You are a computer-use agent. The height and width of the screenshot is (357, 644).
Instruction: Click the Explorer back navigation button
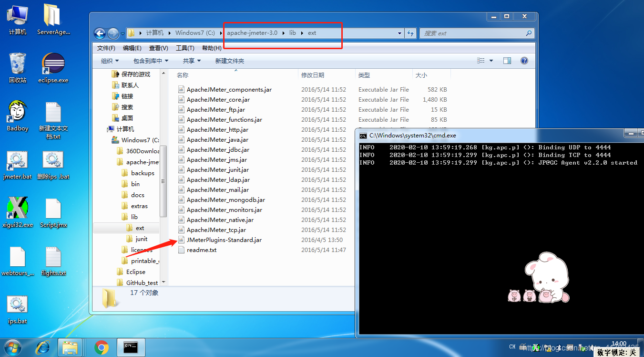click(x=100, y=33)
